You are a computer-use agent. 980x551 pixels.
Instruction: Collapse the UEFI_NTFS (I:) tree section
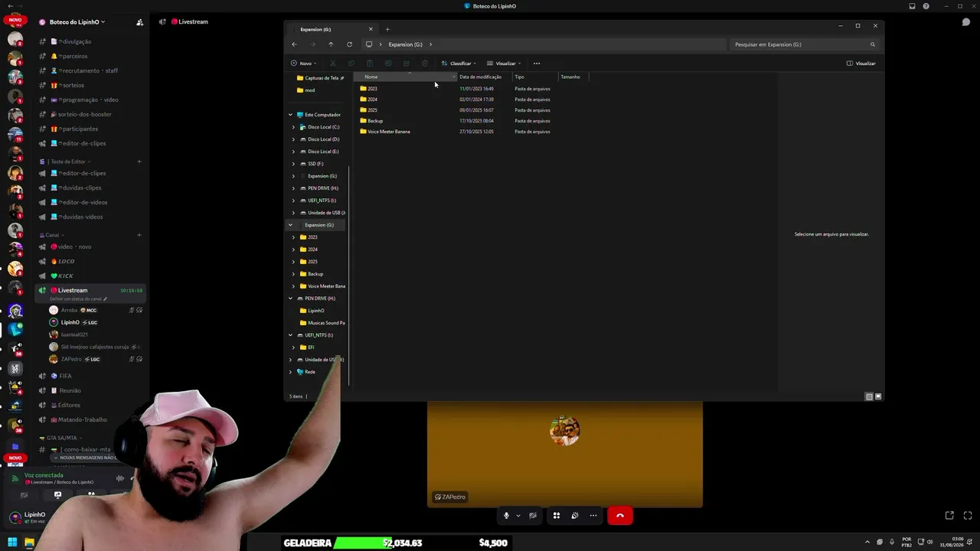[x=290, y=335]
